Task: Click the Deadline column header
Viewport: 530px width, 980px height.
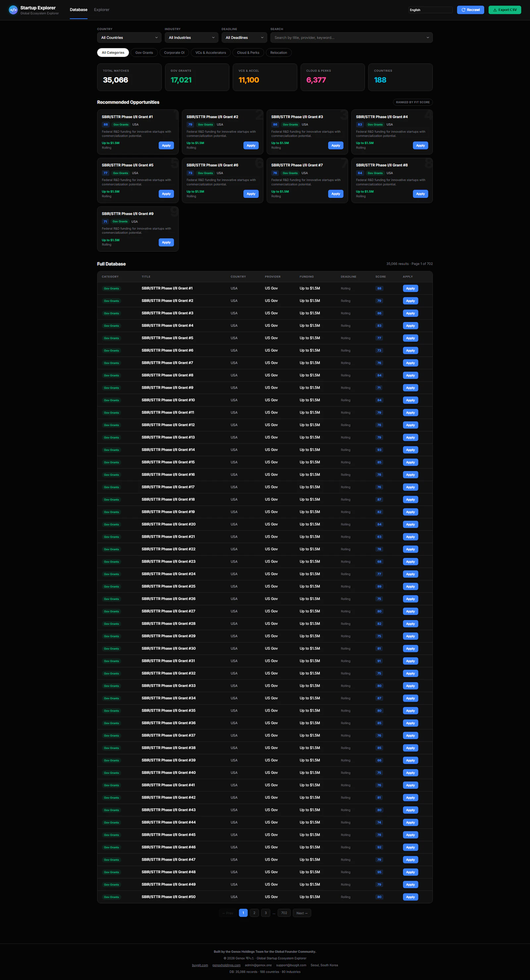Action: coord(348,277)
